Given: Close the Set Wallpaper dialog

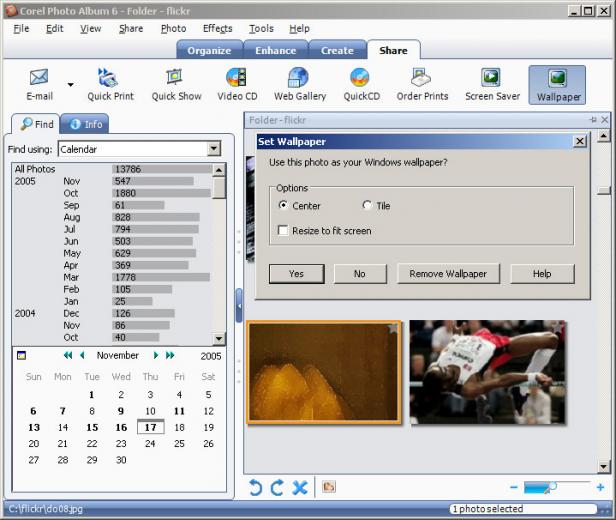Looking at the screenshot, I should (x=580, y=141).
